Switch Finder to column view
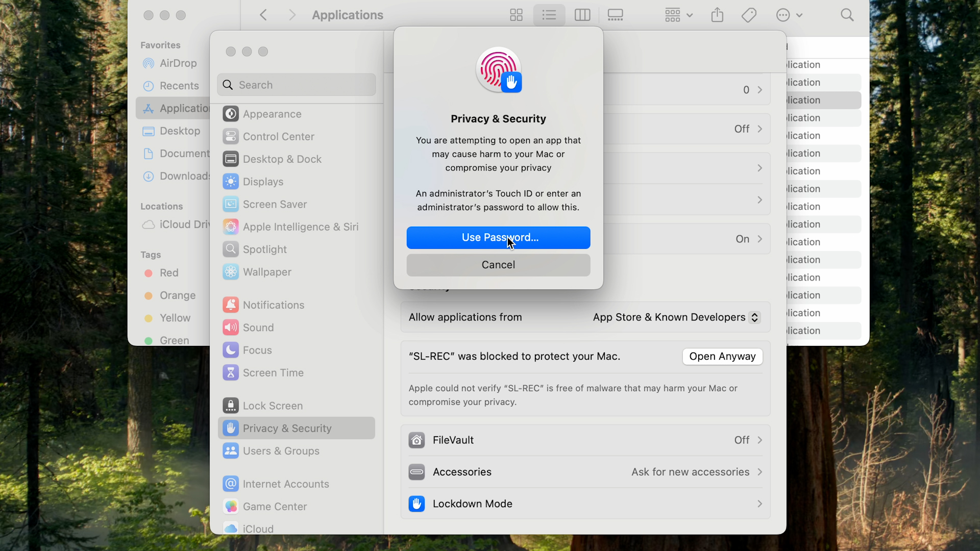The width and height of the screenshot is (980, 551). click(582, 15)
